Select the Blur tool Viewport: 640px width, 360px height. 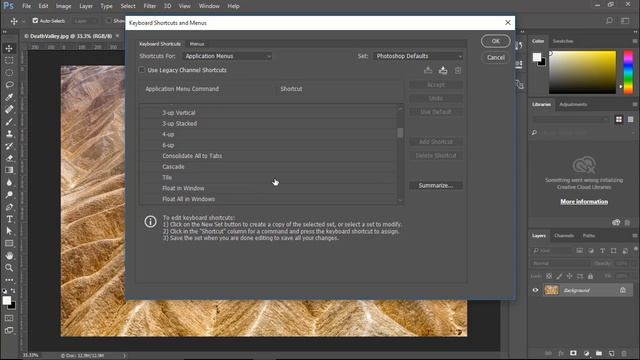(9, 182)
